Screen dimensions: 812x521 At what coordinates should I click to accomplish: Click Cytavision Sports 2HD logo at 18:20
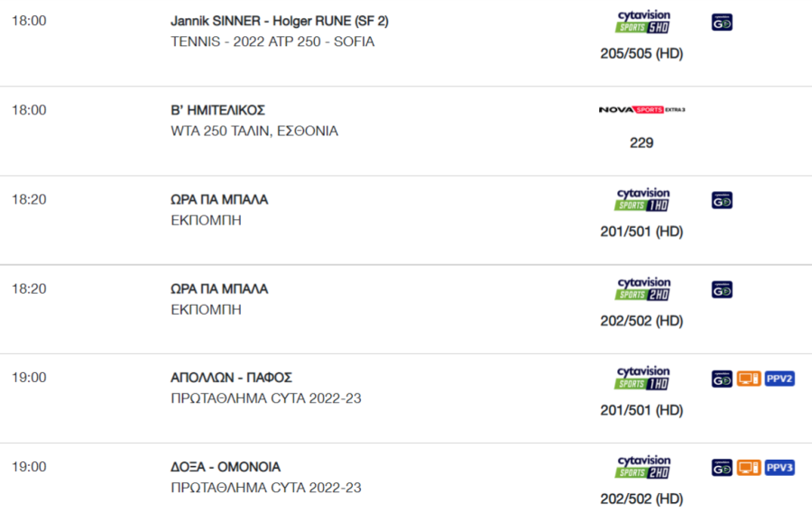coord(642,289)
